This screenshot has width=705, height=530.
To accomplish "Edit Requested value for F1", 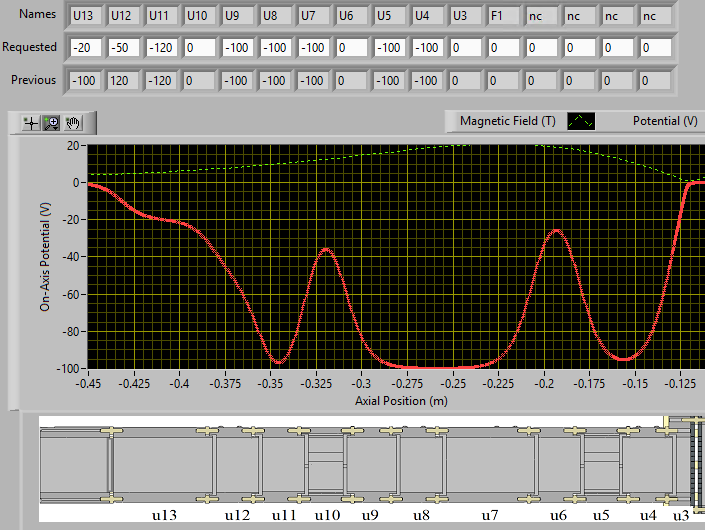I will tap(504, 48).
